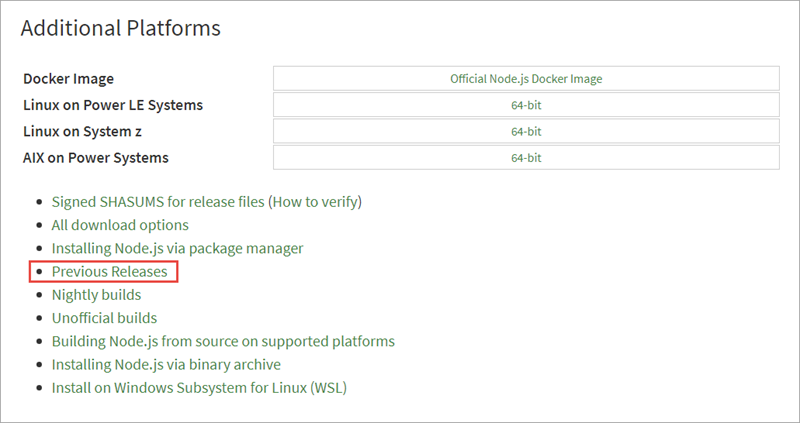
Task: Select the AIX on Power Systems label
Action: point(95,158)
